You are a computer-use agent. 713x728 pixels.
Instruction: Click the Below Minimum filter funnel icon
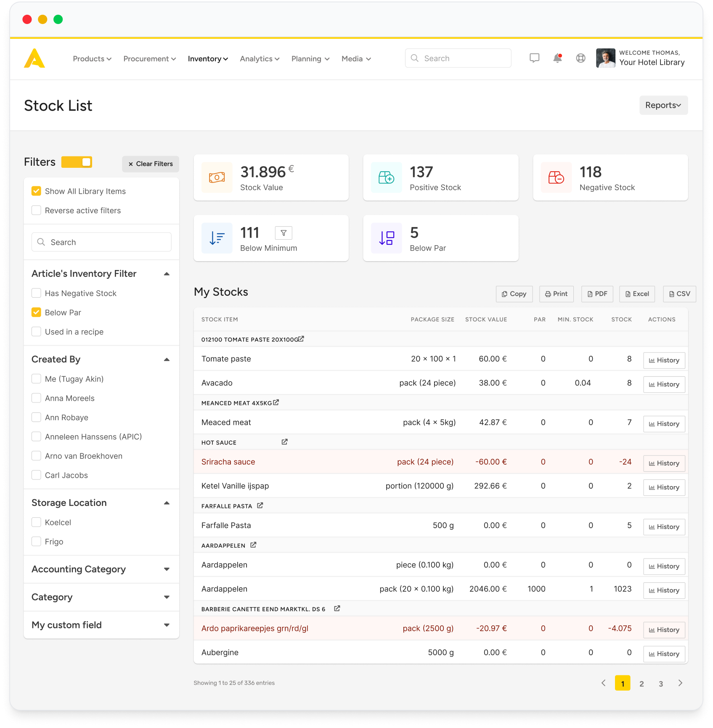[x=284, y=233]
